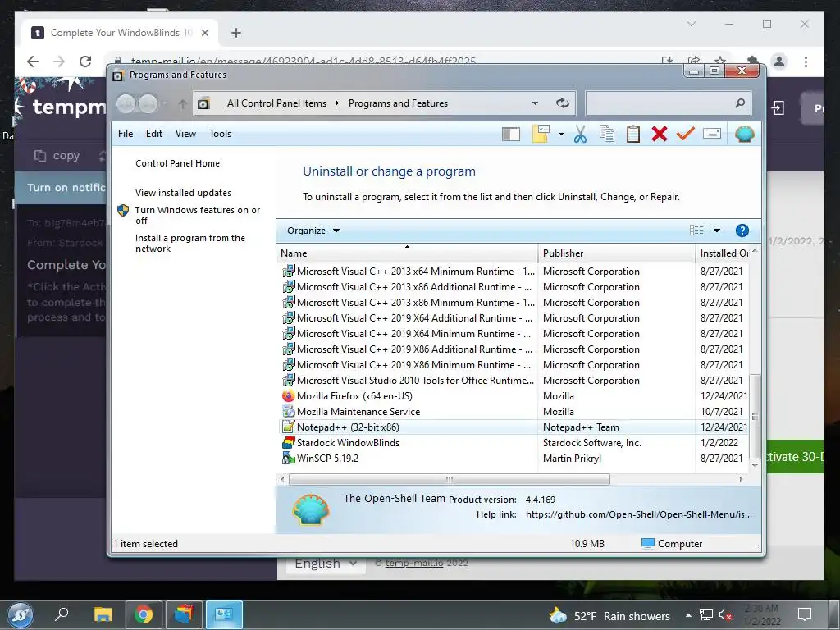Open the views dropdown arrow next to folder icon
Viewport: 840px width, 630px height.
click(x=561, y=134)
